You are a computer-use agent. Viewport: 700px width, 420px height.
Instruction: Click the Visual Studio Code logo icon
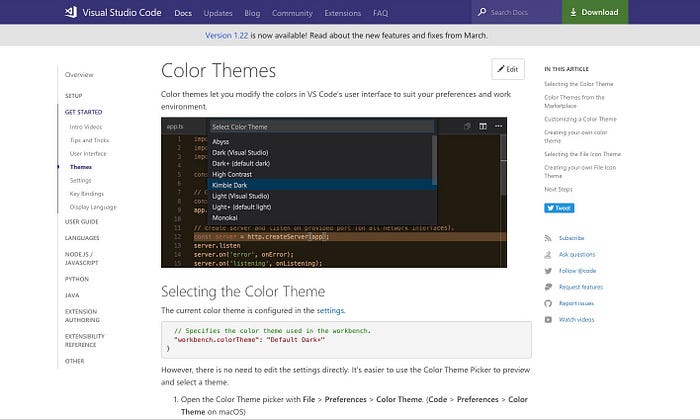pyautogui.click(x=71, y=12)
